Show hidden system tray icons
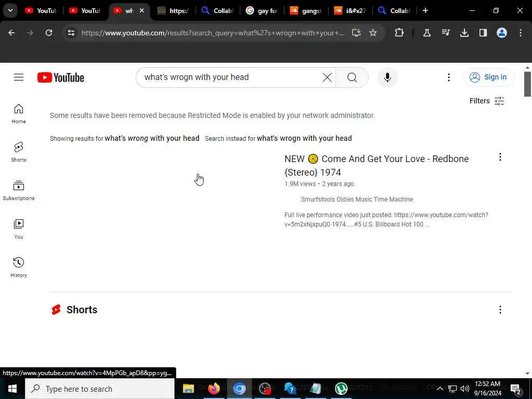The image size is (532, 399). pyautogui.click(x=440, y=389)
